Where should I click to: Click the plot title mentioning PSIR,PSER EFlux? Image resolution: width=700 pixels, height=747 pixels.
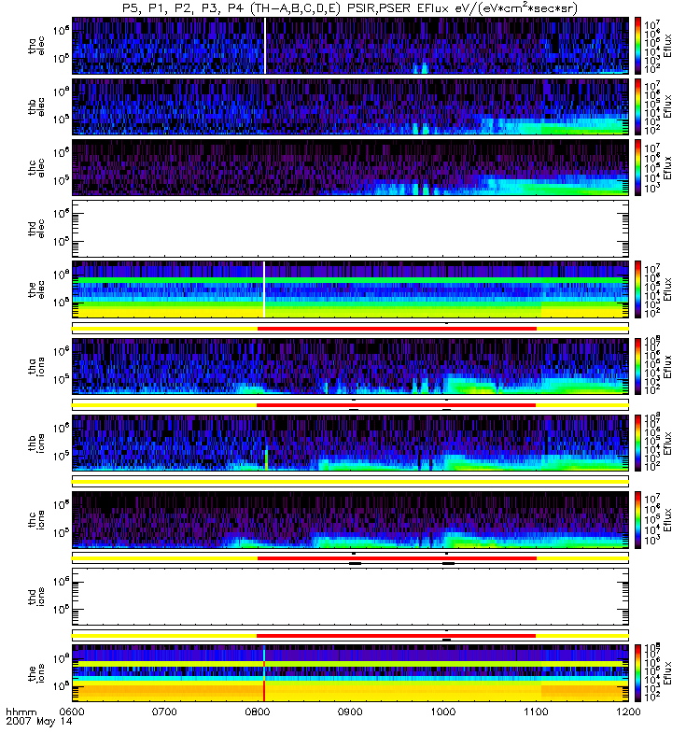click(350, 8)
